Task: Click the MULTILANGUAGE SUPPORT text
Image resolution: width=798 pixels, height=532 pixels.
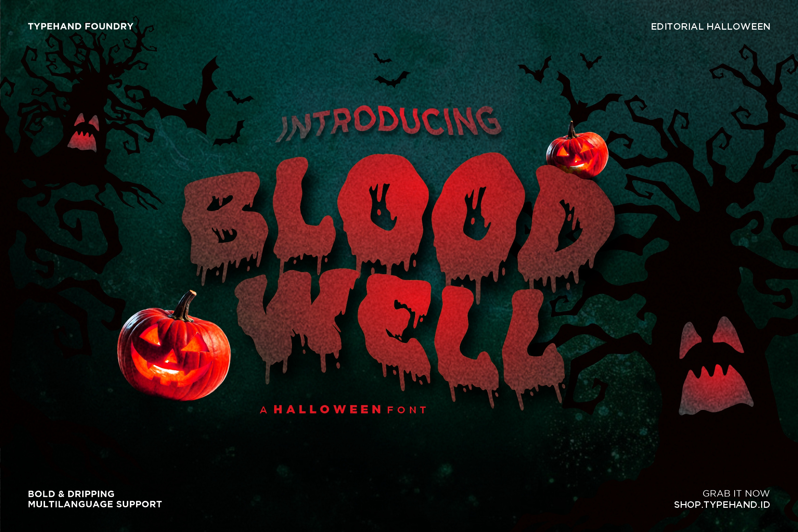Action: (x=95, y=504)
